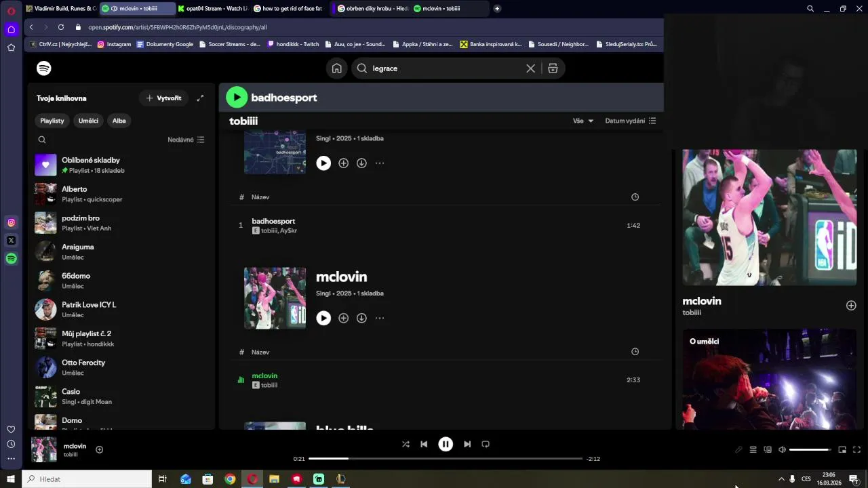Click the Vytvořit button
The height and width of the screenshot is (488, 868).
(x=163, y=98)
